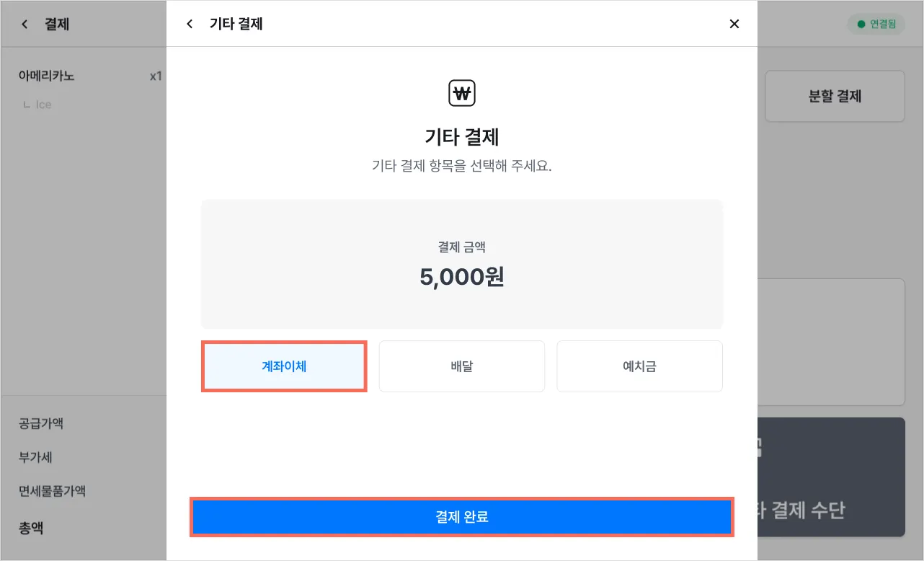Select the 계좌이체 payment option
This screenshot has height=561, width=924.
284,366
